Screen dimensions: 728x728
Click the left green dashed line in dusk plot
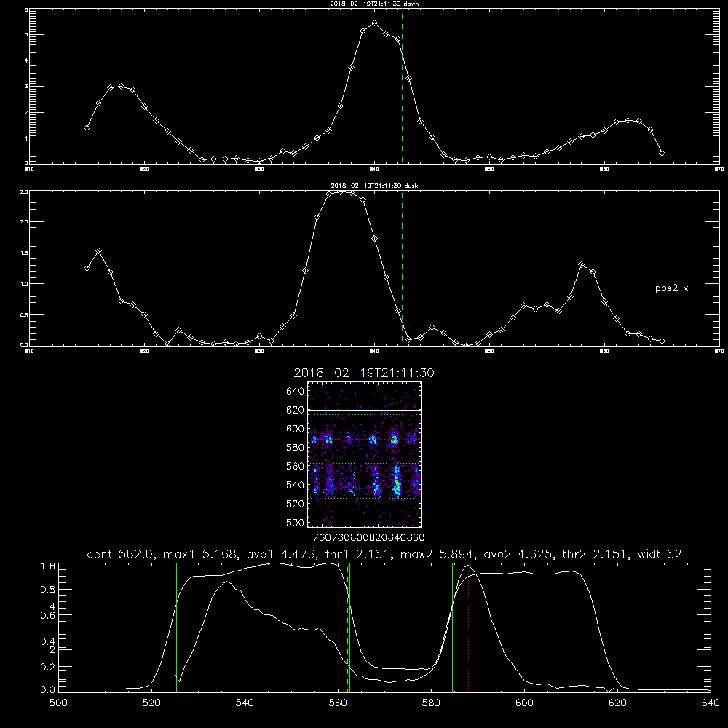pos(232,269)
